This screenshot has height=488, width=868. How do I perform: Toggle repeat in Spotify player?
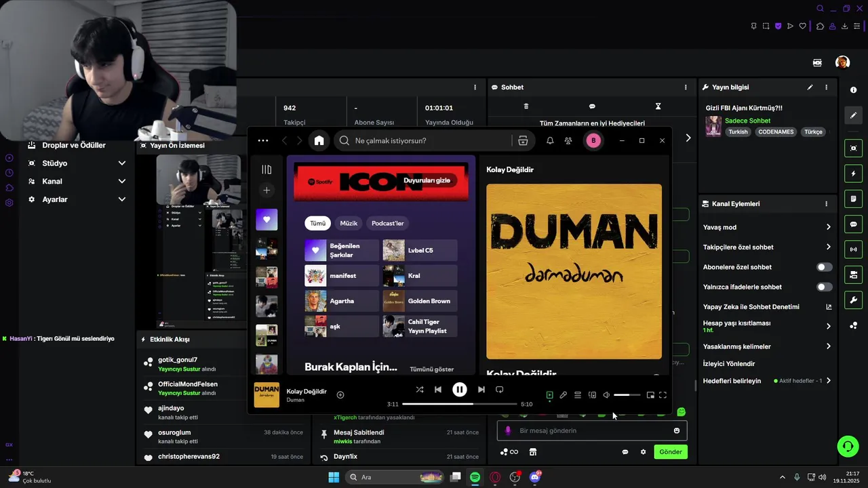tap(500, 390)
